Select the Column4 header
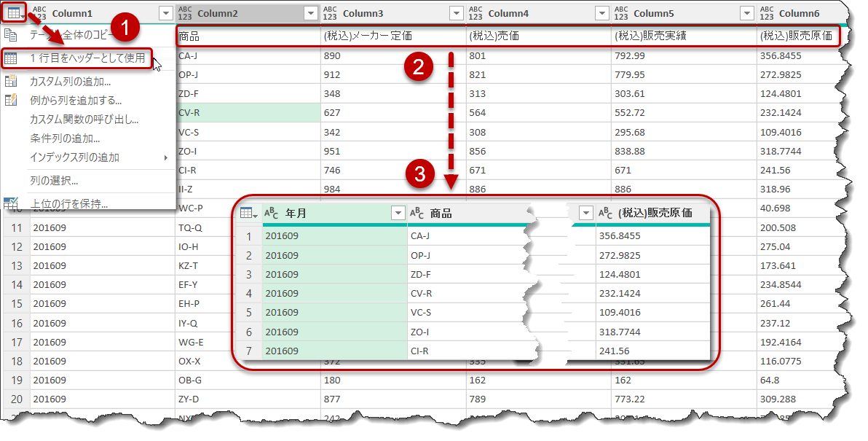 (x=539, y=13)
